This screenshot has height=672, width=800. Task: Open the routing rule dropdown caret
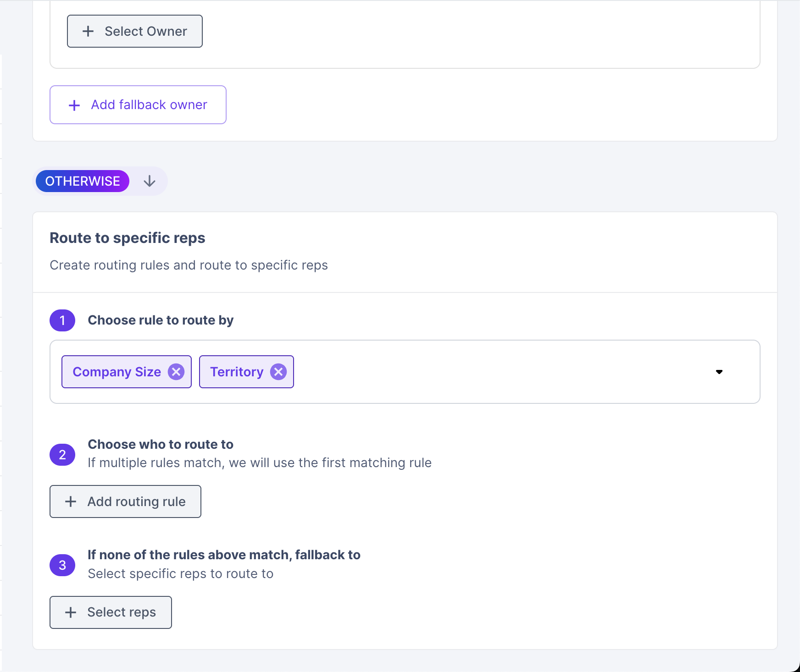click(x=719, y=372)
